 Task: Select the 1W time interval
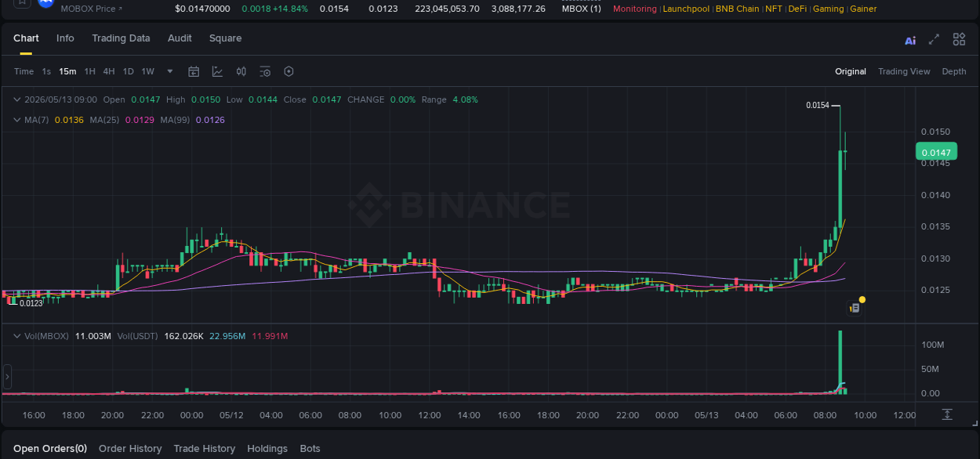pos(147,71)
